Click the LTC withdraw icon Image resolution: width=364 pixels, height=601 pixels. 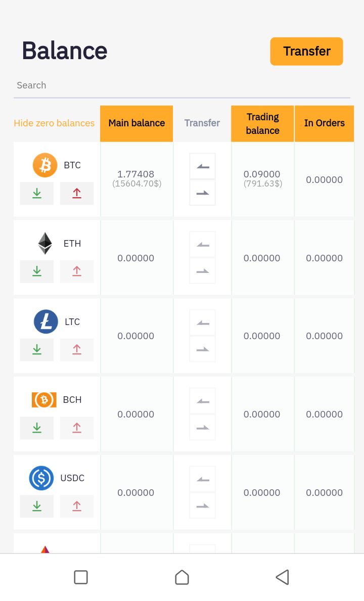coord(77,349)
